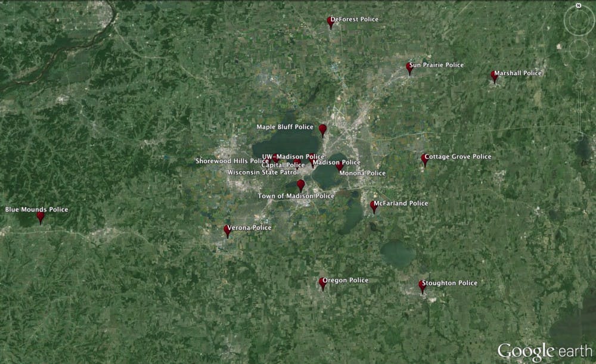Click the Wisconsin State Patrol label
This screenshot has width=596, height=364.
coord(263,172)
